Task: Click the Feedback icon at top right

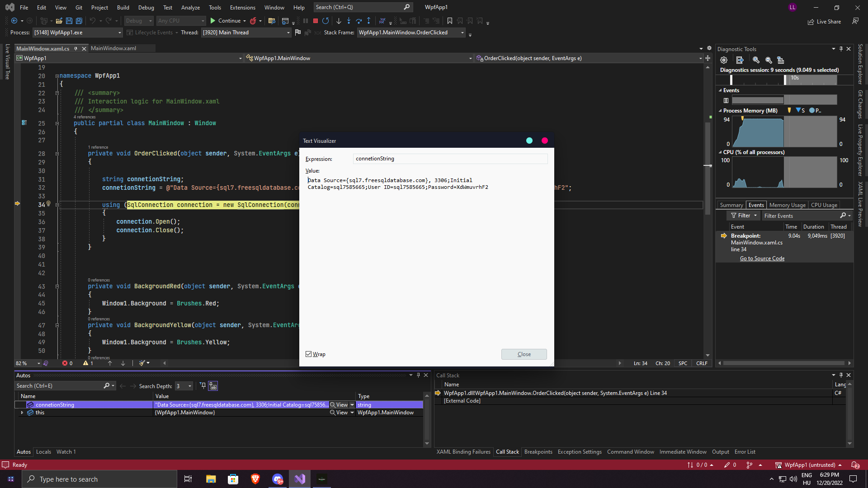Action: (x=855, y=21)
